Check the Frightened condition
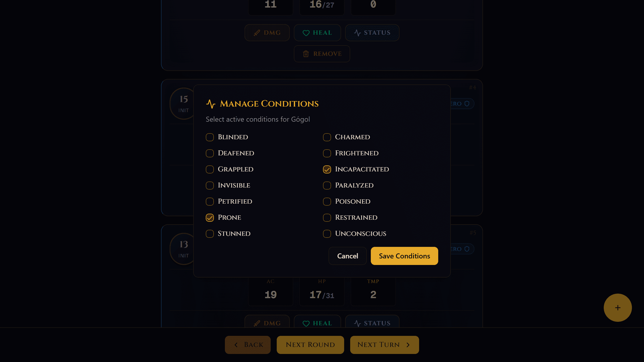 coord(327,153)
